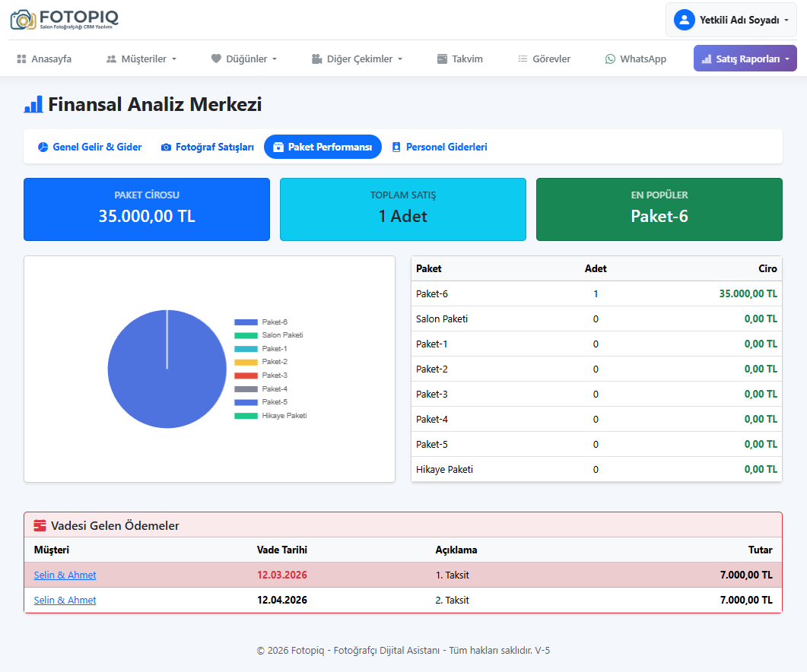This screenshot has width=807, height=672.
Task: Click the Paket-3 red legend color swatch
Action: point(246,376)
